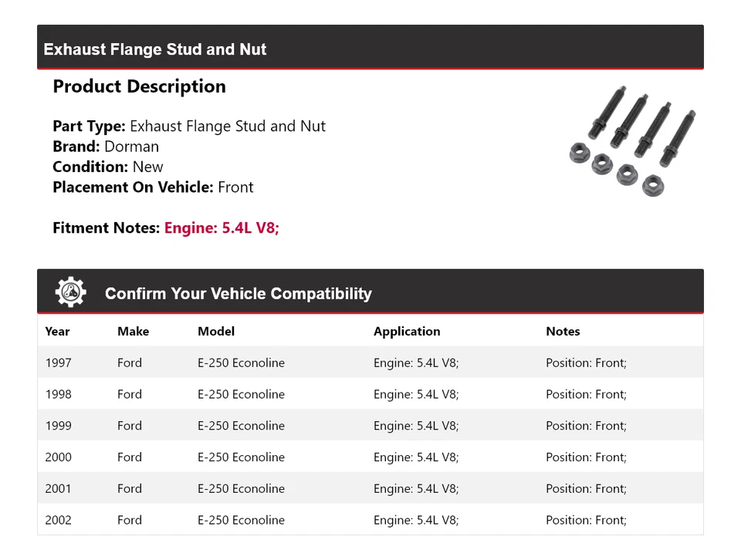Select the 2001 year row cell
The image size is (741, 560).
click(x=58, y=488)
